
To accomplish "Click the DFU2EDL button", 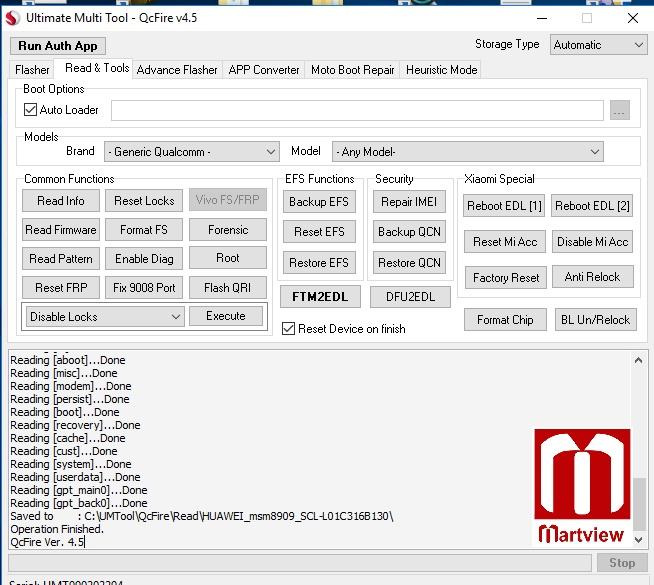I will 410,296.
